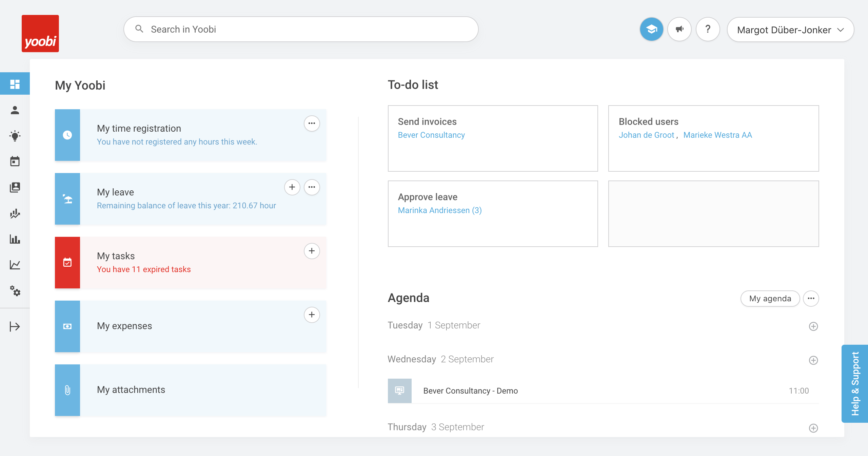Click the Search in Yoobi field

coord(301,29)
